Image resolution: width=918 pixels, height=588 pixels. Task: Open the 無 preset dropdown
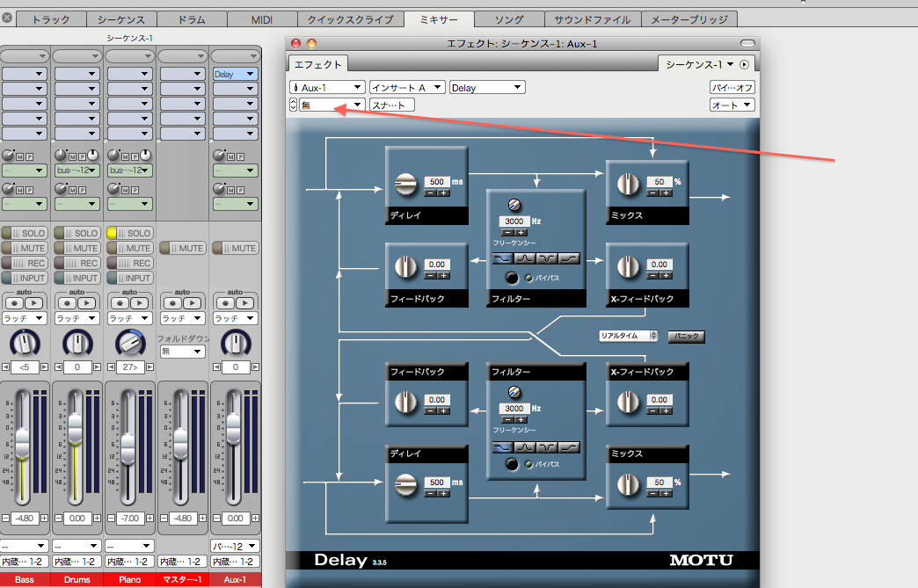(x=332, y=105)
